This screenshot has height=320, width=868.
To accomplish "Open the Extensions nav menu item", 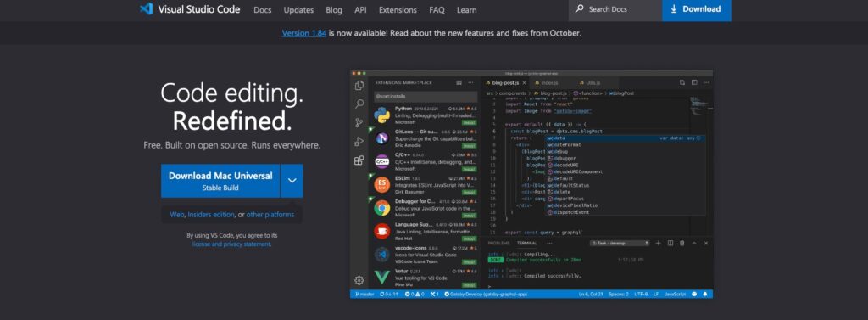I will pos(398,10).
